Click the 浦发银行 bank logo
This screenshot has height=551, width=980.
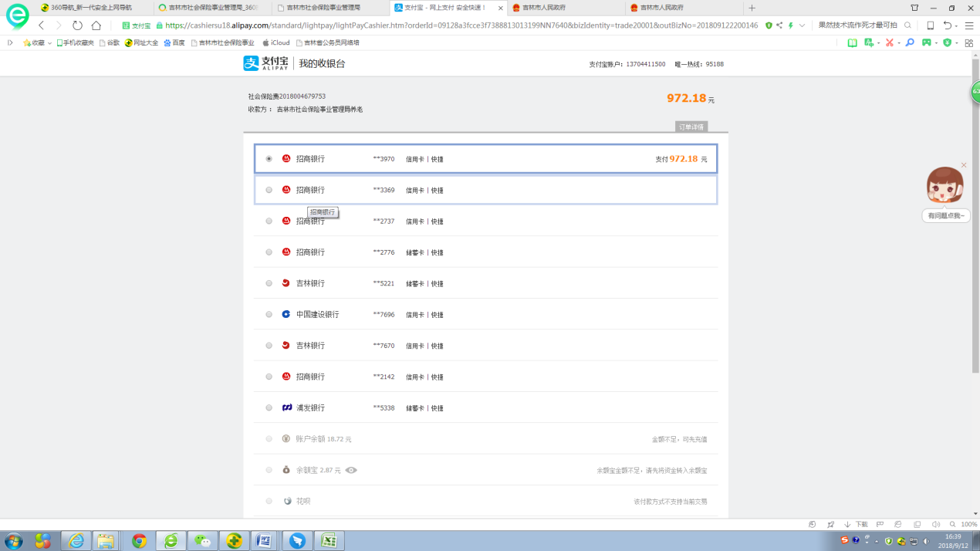286,407
